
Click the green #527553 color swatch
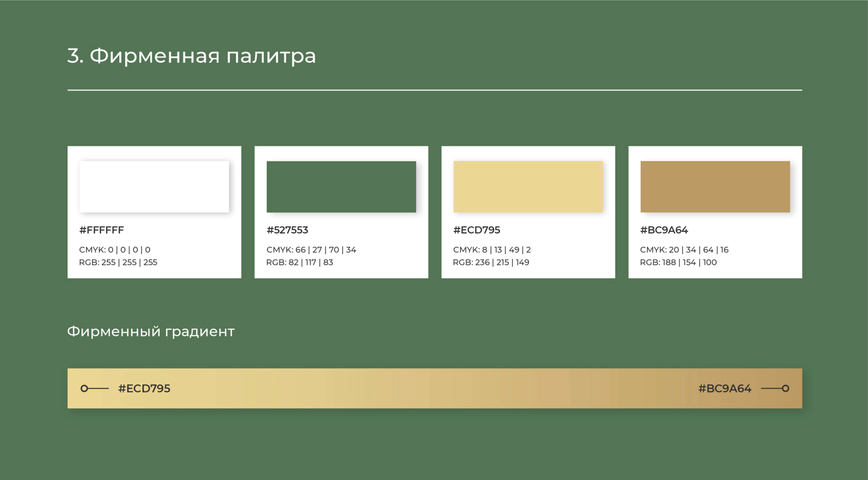(x=341, y=186)
